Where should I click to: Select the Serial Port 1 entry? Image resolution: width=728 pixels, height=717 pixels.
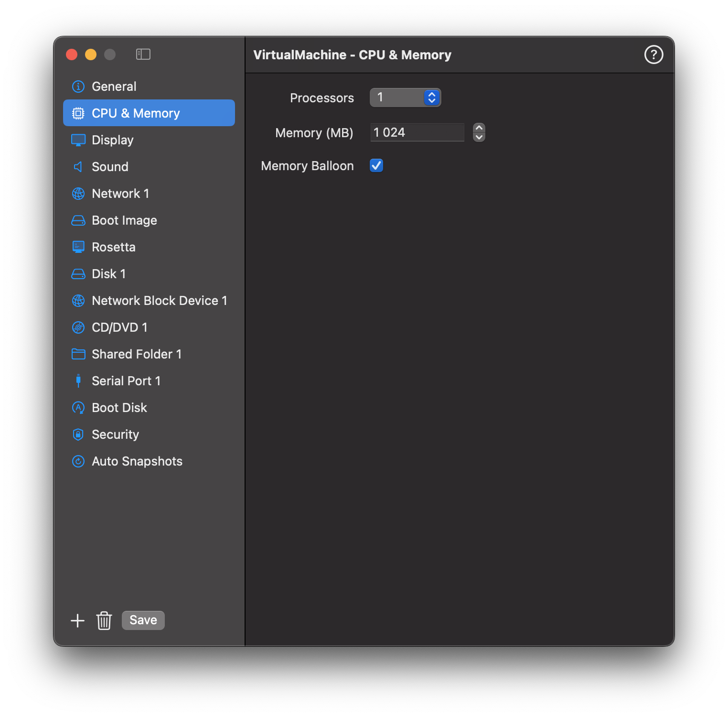[126, 380]
